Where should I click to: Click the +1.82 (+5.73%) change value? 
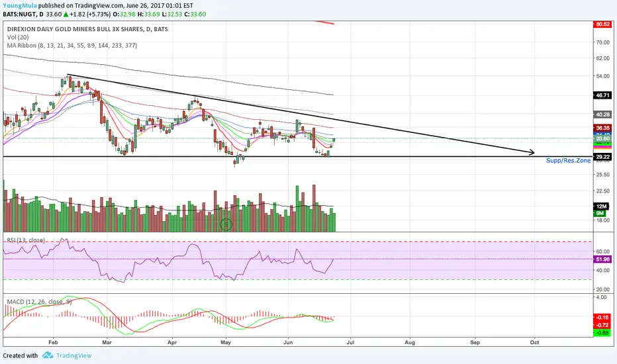coord(90,14)
